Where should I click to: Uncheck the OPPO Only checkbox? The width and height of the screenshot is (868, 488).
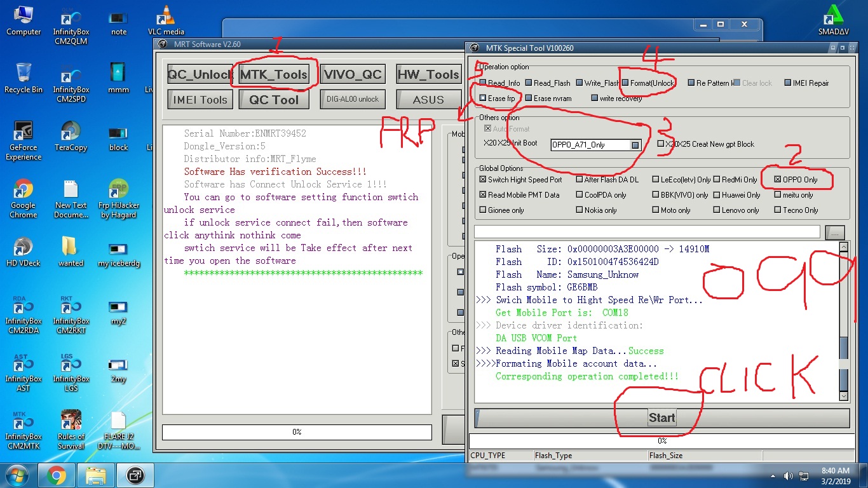796,180
